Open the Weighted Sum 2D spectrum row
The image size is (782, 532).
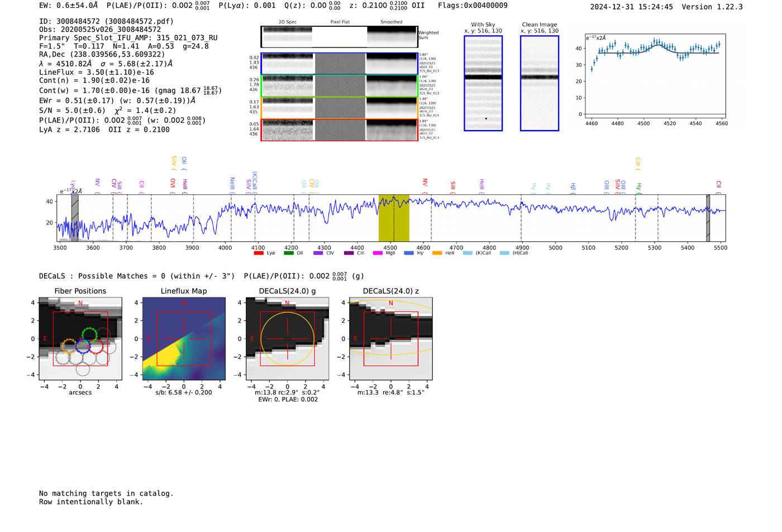tap(339, 37)
